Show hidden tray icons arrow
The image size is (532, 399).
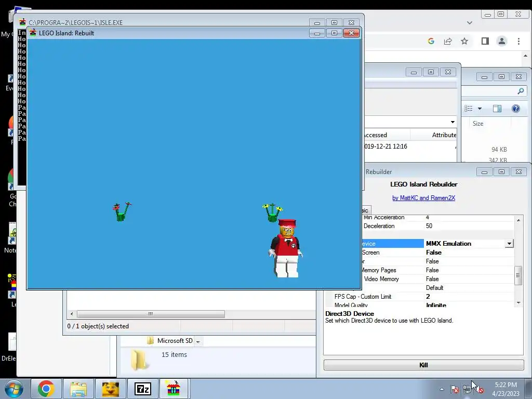pyautogui.click(x=442, y=389)
